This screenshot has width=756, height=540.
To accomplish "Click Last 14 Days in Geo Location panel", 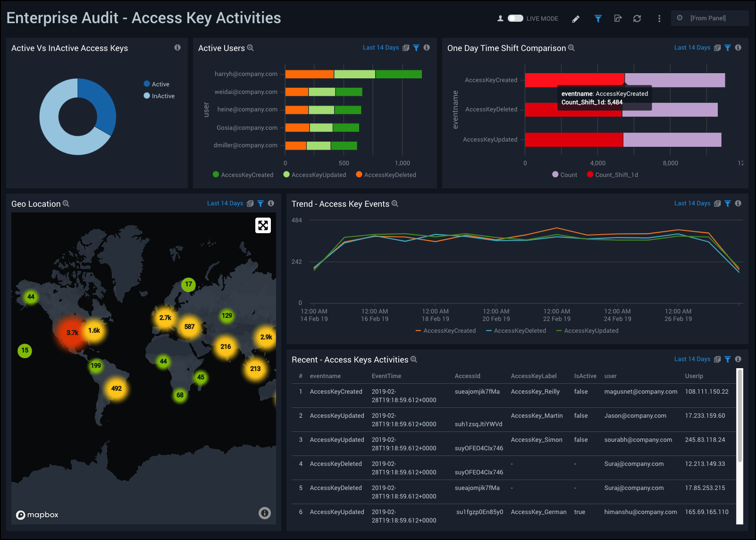I will pyautogui.click(x=225, y=203).
